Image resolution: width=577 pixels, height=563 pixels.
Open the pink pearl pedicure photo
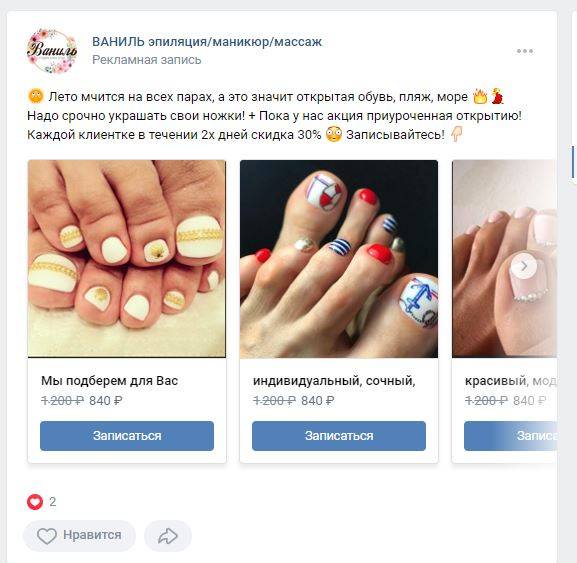[x=504, y=259]
